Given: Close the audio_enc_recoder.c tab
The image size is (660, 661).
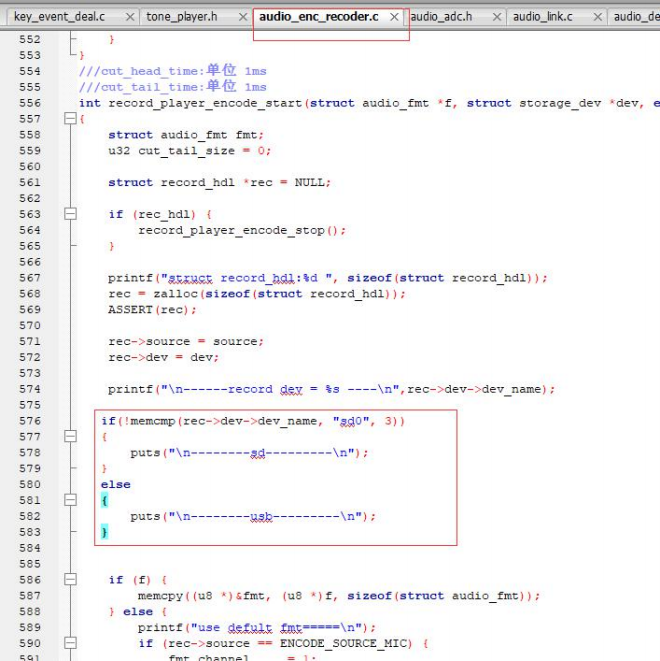Looking at the screenshot, I should [394, 17].
